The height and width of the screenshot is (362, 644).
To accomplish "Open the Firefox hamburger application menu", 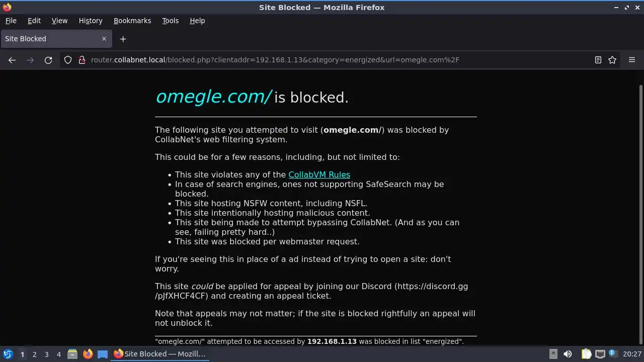I will [x=632, y=60].
